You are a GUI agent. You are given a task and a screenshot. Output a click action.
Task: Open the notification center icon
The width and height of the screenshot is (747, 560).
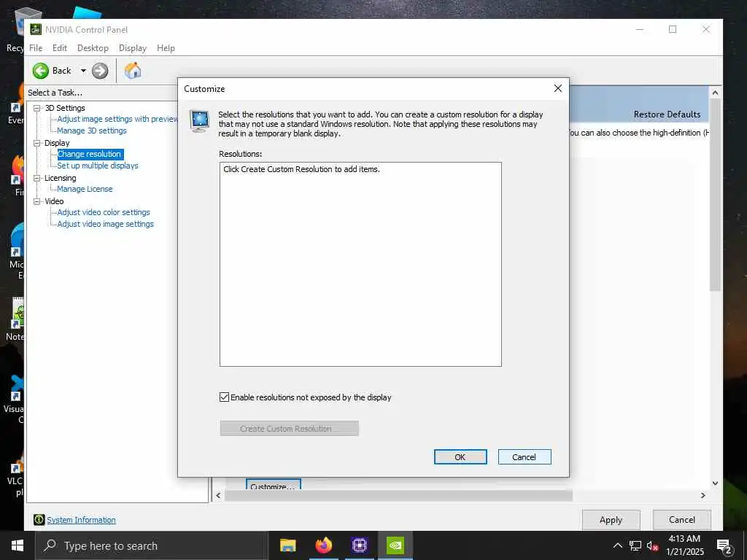click(x=724, y=546)
